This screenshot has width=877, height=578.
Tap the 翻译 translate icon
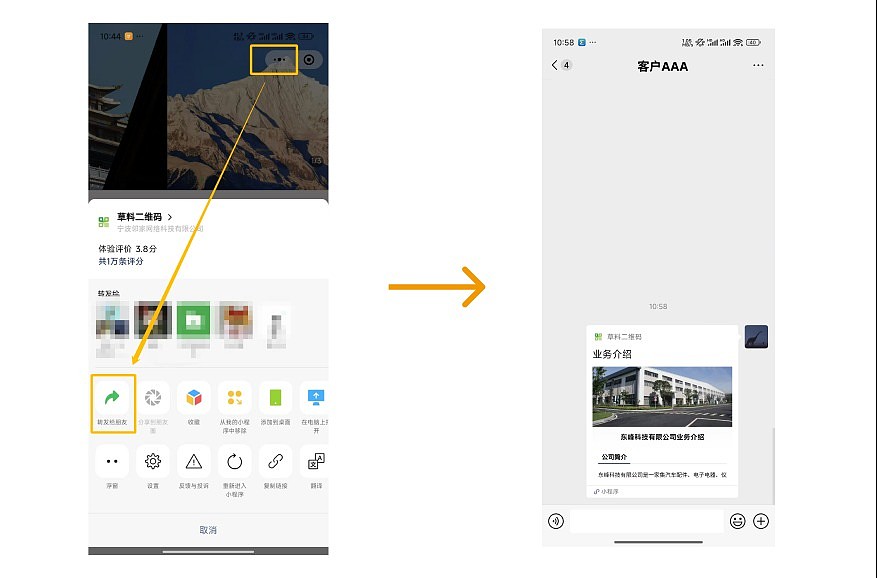point(315,462)
